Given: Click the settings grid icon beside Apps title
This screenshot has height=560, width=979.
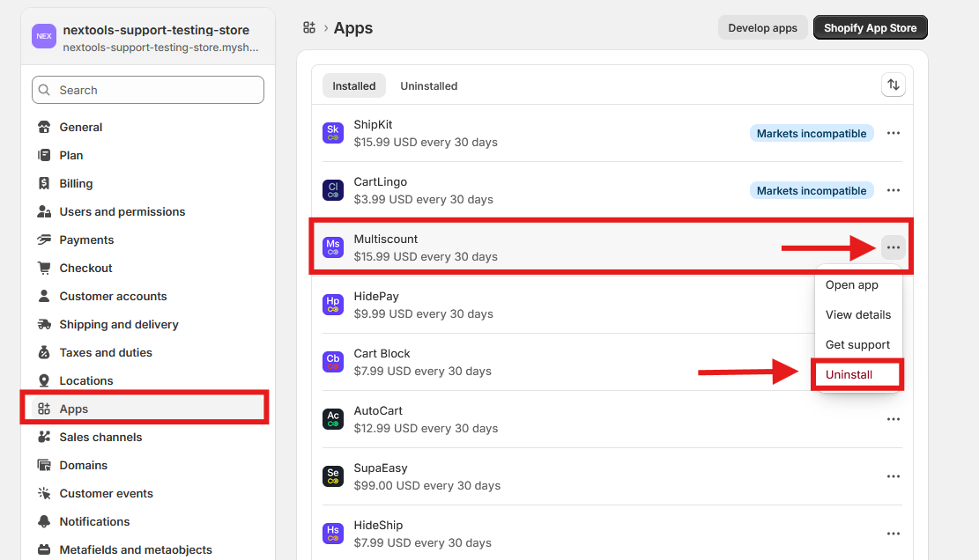Looking at the screenshot, I should [x=309, y=28].
